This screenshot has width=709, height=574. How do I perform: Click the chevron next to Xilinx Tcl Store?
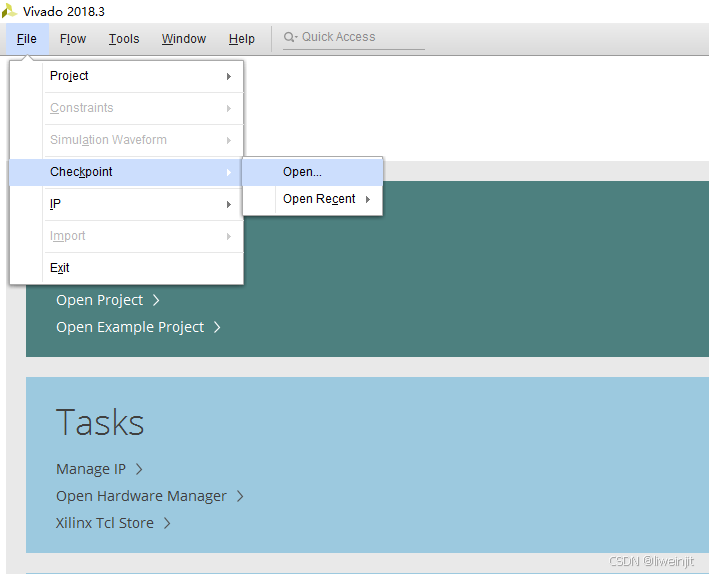(167, 523)
